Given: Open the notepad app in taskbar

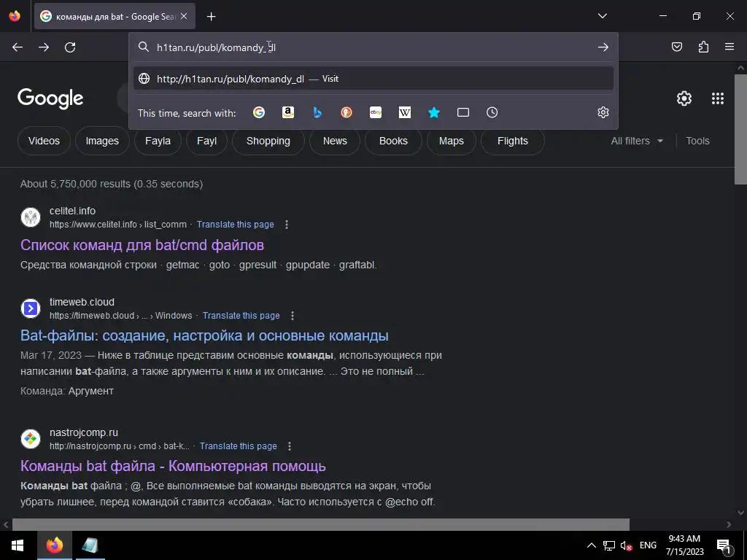Looking at the screenshot, I should (90, 545).
